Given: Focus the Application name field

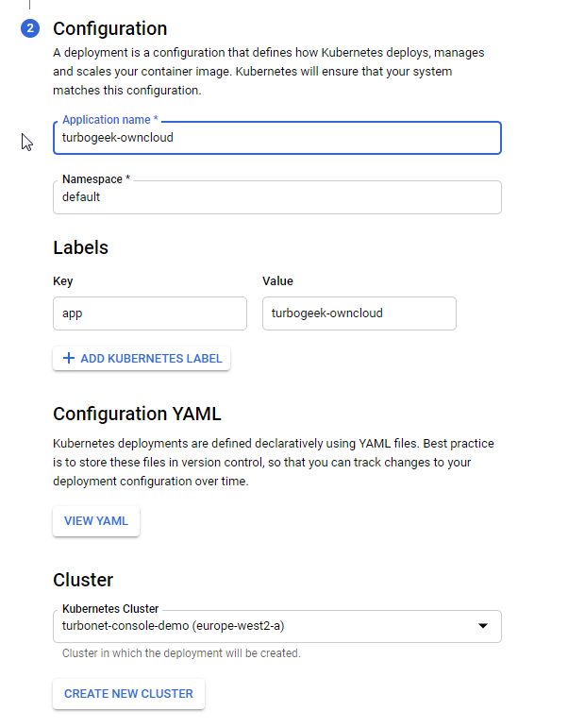Looking at the screenshot, I should click(277, 138).
